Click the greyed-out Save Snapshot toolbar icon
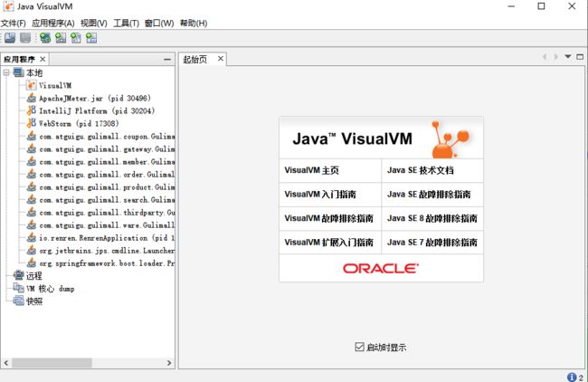588x382 pixels. pyautogui.click(x=25, y=37)
